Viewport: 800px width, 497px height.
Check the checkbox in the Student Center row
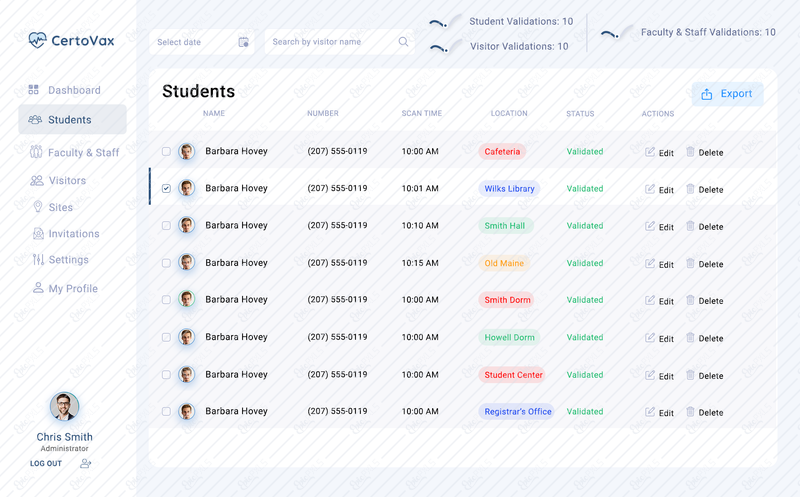click(166, 375)
